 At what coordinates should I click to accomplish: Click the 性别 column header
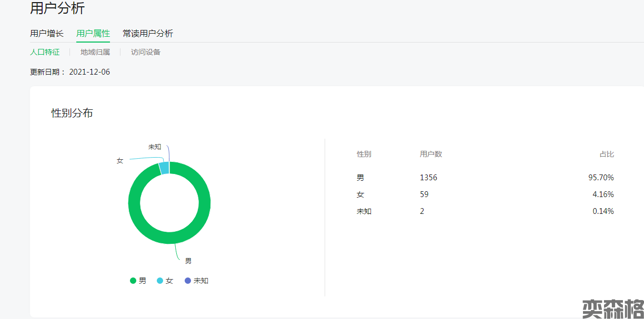click(364, 154)
